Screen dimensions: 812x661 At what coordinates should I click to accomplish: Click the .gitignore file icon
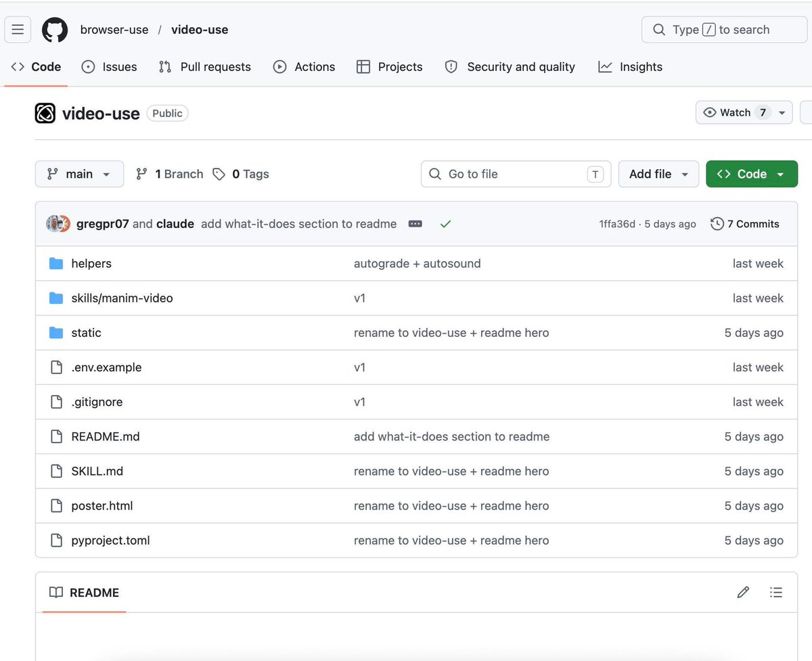click(57, 402)
